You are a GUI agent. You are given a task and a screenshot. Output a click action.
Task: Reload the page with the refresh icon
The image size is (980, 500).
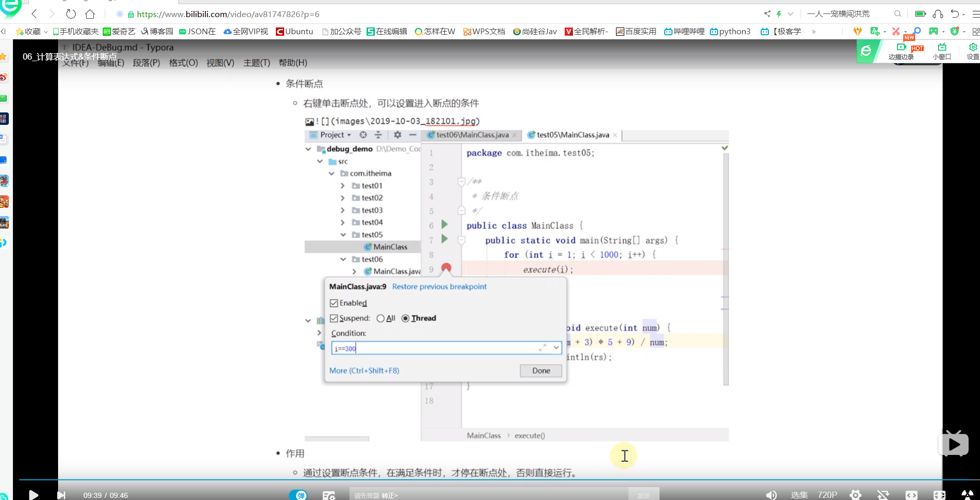(x=71, y=14)
